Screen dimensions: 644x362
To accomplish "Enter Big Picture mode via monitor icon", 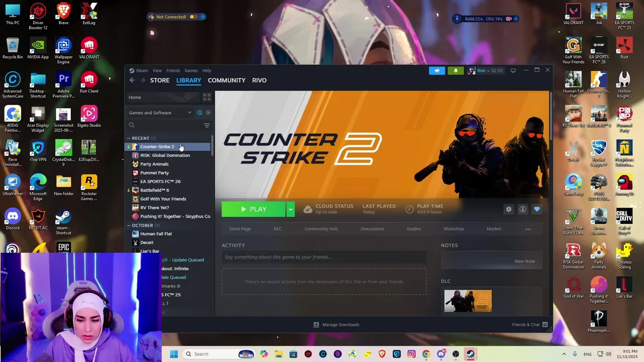I will [513, 70].
